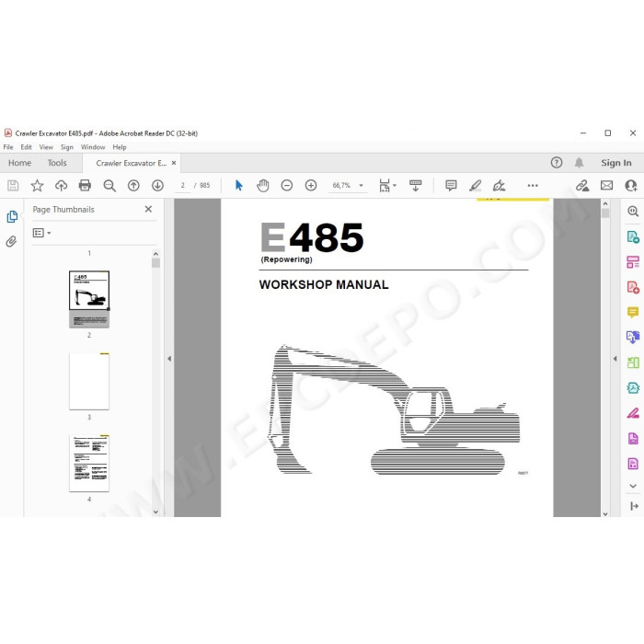Click the page number field showing 2
This screenshot has width=644, height=644.
click(x=183, y=186)
